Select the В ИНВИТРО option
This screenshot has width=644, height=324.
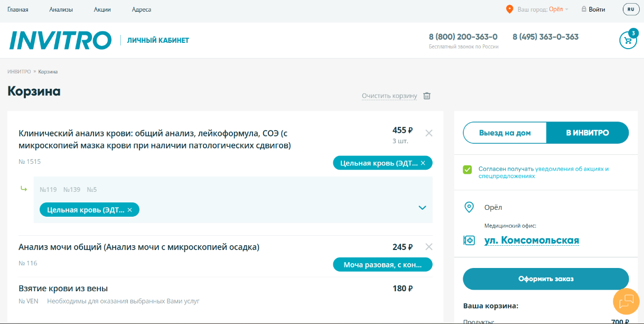point(587,133)
